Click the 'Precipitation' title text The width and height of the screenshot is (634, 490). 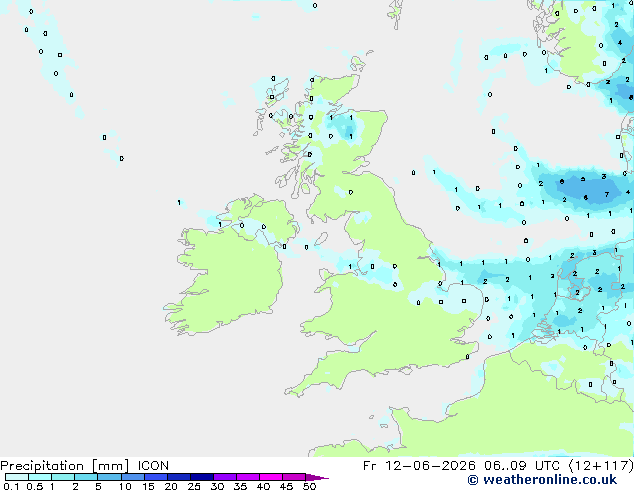tap(42, 466)
